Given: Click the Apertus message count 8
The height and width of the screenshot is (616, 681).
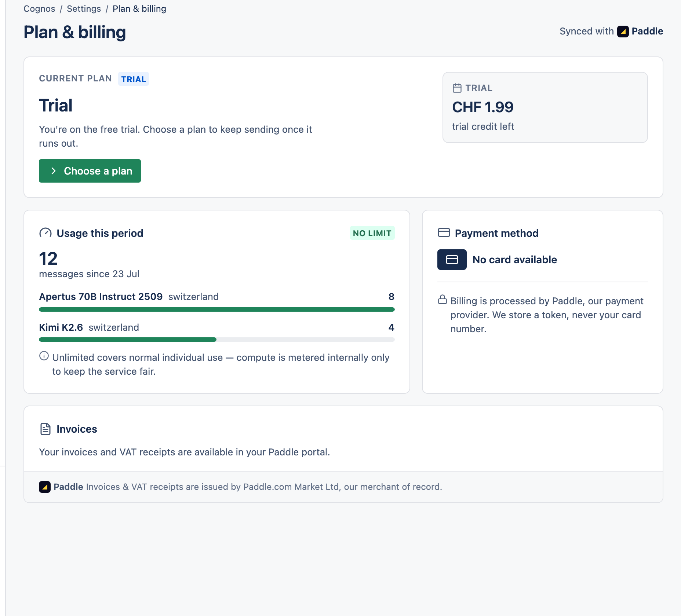Looking at the screenshot, I should (392, 297).
